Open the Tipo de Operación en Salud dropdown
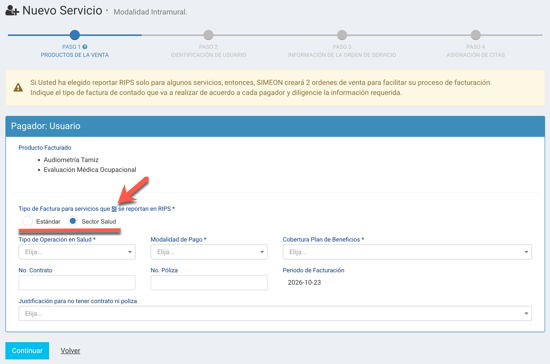The image size is (550, 364). click(77, 252)
